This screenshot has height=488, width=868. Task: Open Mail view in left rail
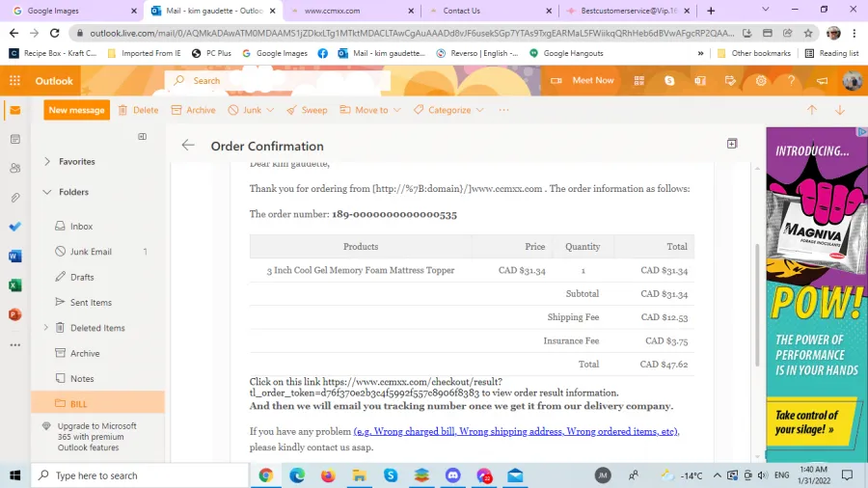[x=14, y=110]
